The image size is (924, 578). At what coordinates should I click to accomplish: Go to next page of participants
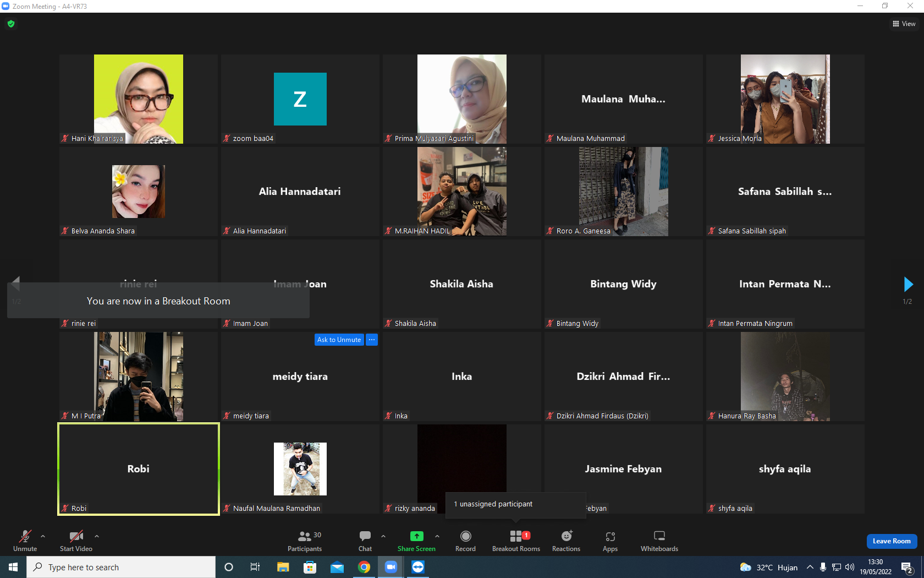pyautogui.click(x=908, y=284)
